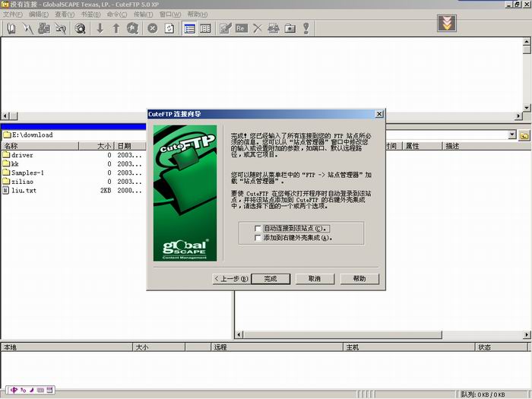This screenshot has width=532, height=399.
Task: Sort local files by '名称' column
Action: pos(40,146)
